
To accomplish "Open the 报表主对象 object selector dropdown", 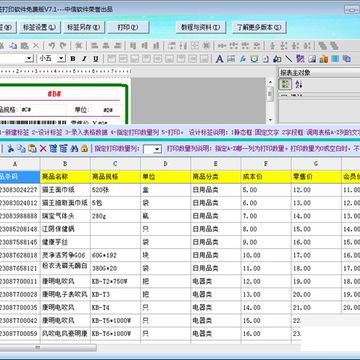I will click(319, 72).
